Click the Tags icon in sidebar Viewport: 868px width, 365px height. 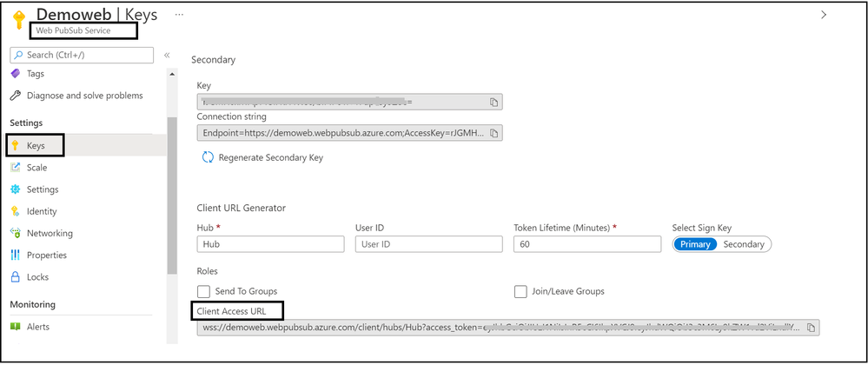point(16,74)
